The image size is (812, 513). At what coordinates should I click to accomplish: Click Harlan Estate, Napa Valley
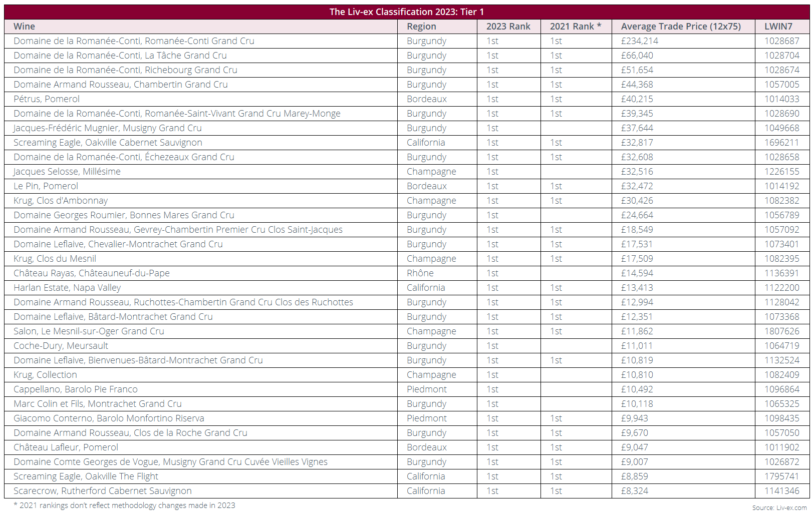tap(67, 288)
